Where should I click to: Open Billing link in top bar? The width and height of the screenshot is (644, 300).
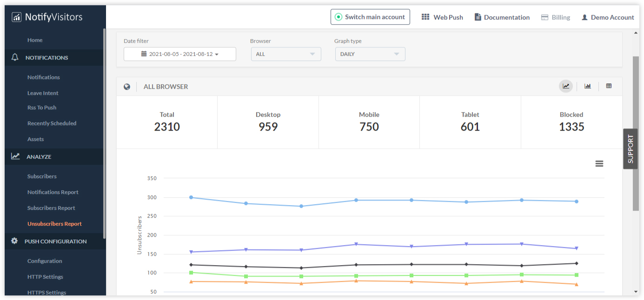pyautogui.click(x=556, y=17)
